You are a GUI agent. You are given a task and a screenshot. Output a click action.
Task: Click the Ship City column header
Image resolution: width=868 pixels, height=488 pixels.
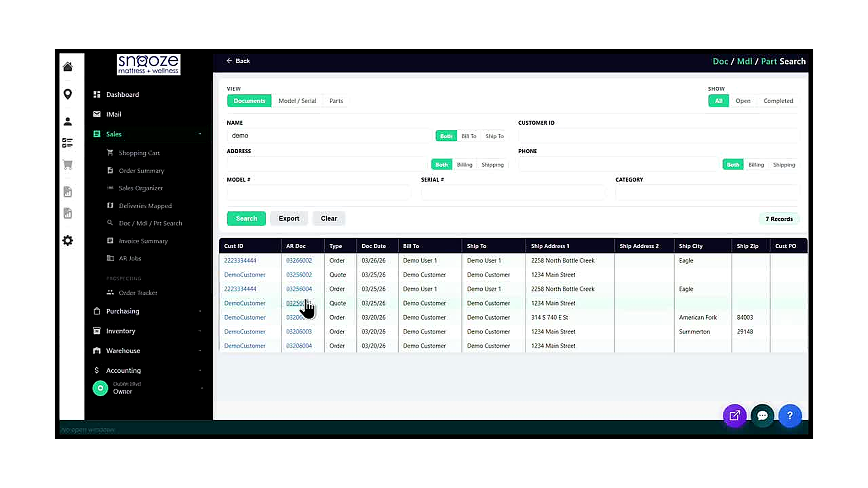690,246
